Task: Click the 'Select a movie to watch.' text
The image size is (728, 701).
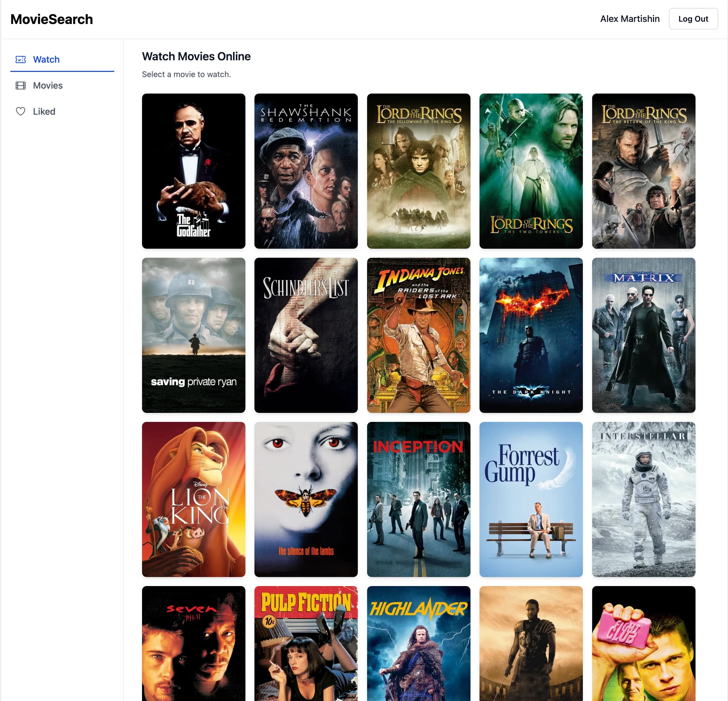Action: click(186, 74)
